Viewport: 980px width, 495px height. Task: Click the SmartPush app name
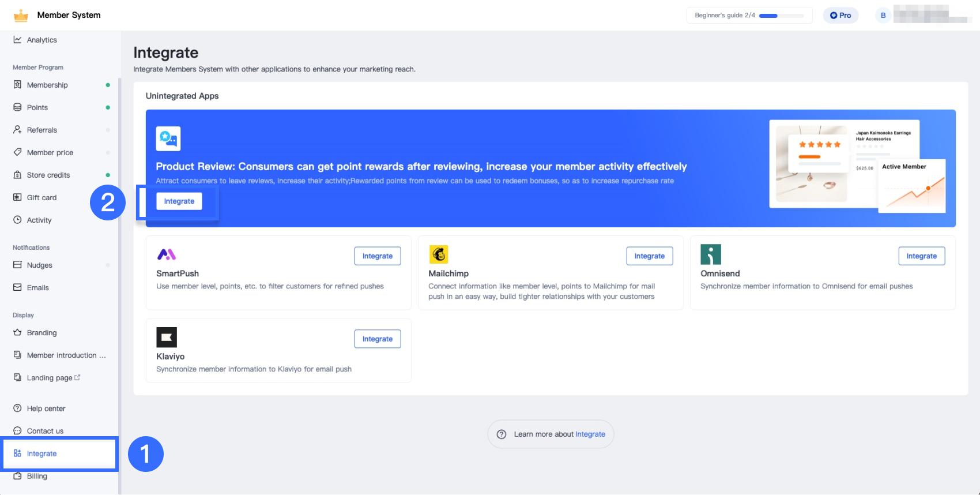point(178,273)
